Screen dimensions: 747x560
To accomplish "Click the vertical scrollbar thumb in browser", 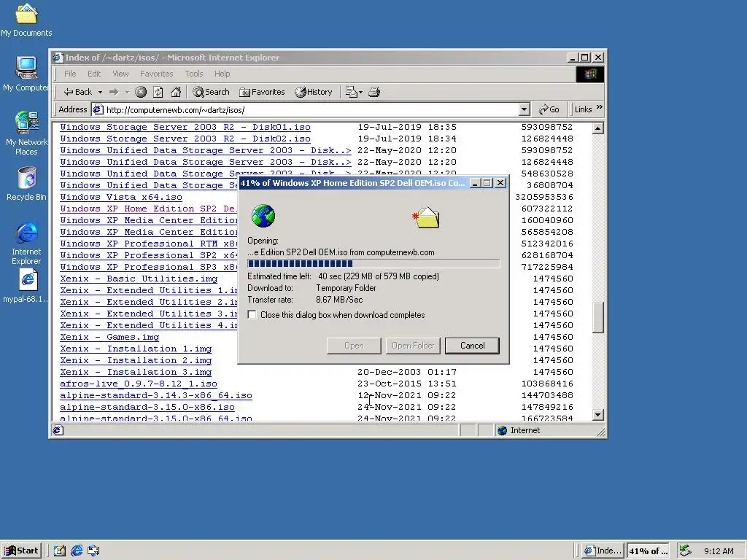I will pyautogui.click(x=598, y=317).
